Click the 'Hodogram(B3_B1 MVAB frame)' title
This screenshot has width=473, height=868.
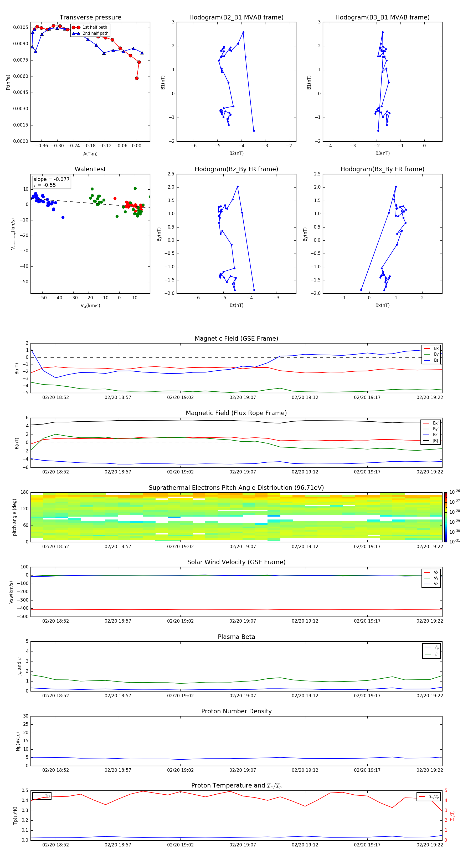pyautogui.click(x=382, y=18)
